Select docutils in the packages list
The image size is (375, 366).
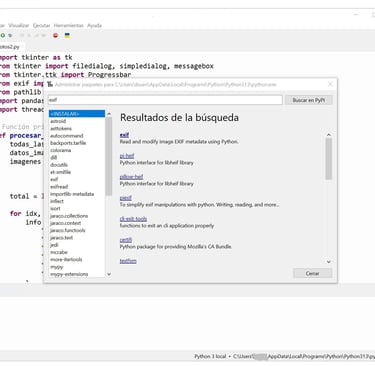tap(59, 165)
